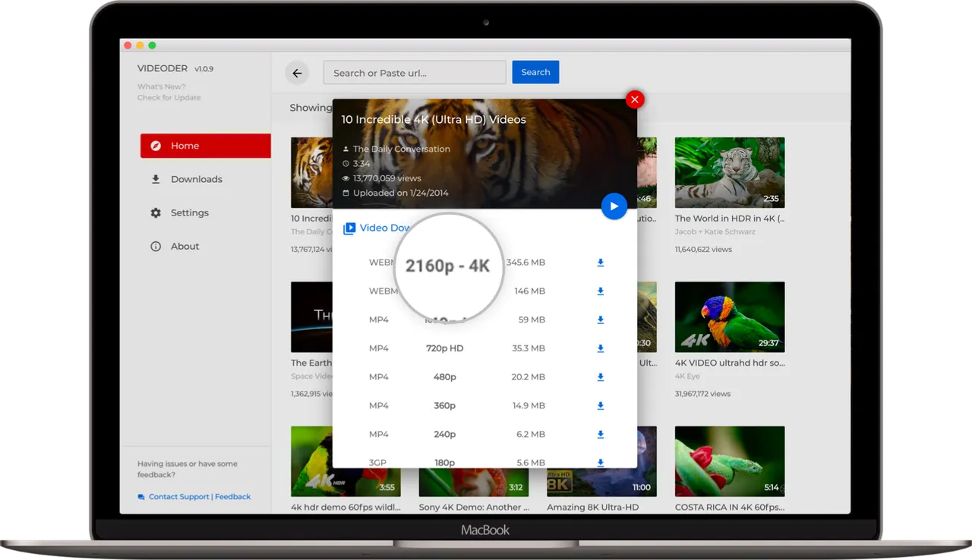The image size is (972, 560).
Task: Click the Uploaded on 1/24/2014 text
Action: point(400,193)
